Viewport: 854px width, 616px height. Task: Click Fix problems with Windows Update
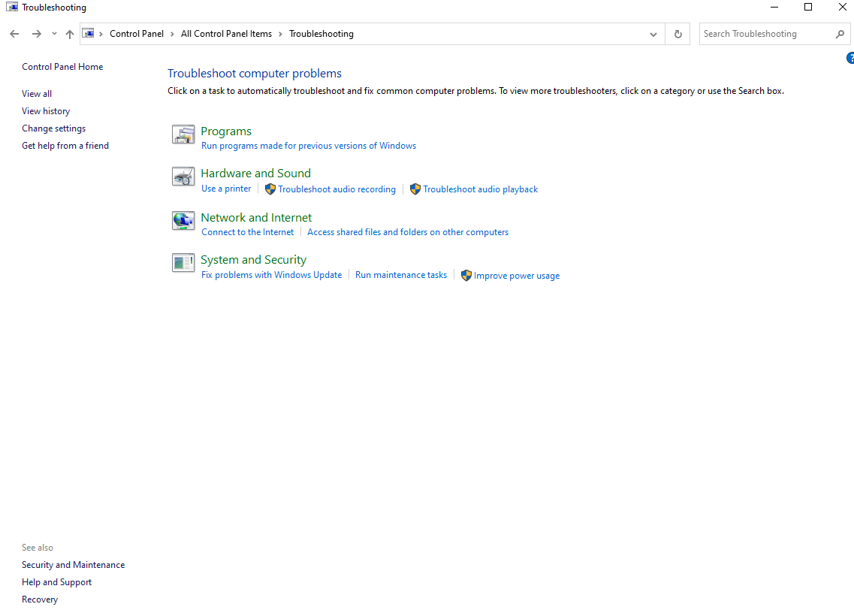(x=272, y=275)
